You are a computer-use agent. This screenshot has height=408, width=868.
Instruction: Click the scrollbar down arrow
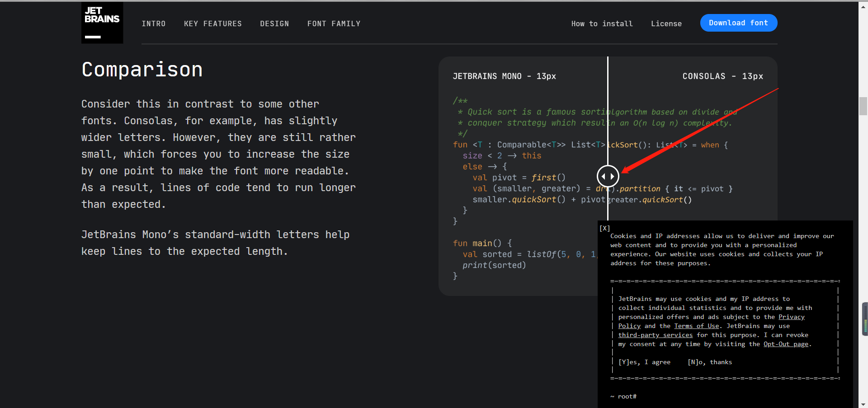click(863, 404)
